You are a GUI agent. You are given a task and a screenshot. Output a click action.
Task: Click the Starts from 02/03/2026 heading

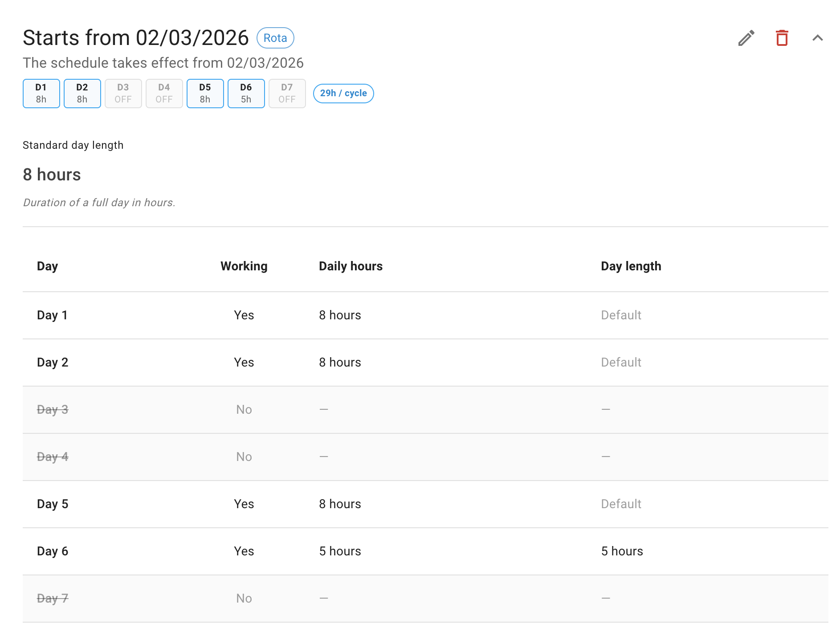136,37
